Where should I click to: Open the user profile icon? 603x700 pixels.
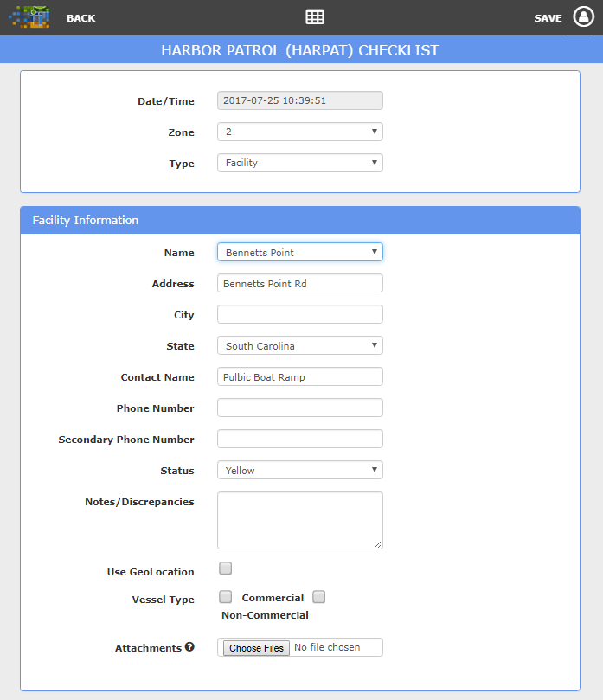pyautogui.click(x=583, y=17)
